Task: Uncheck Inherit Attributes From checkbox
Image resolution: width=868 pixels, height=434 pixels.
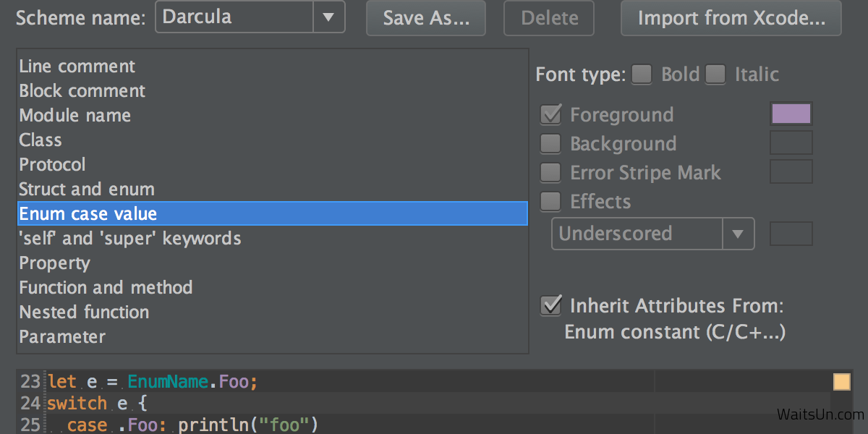Action: (x=551, y=306)
